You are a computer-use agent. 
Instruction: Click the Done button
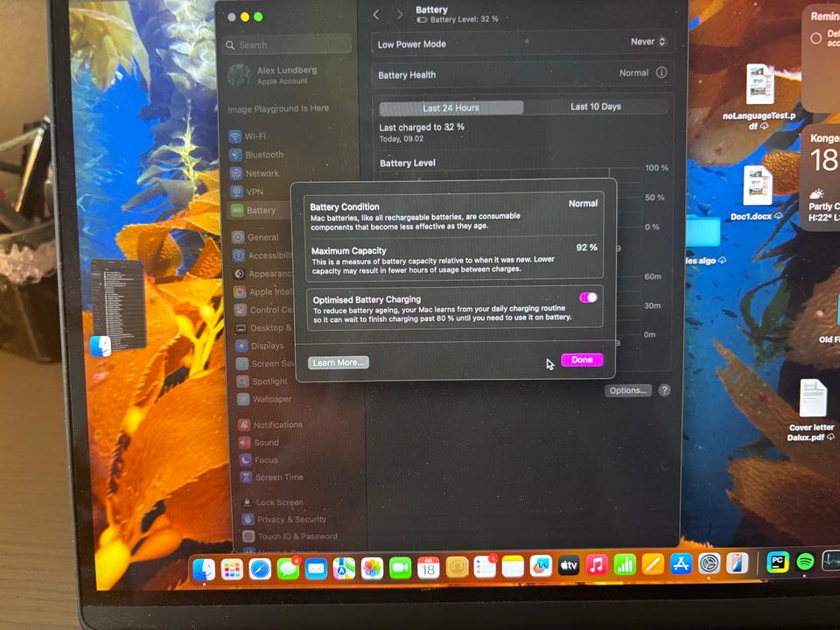(582, 360)
